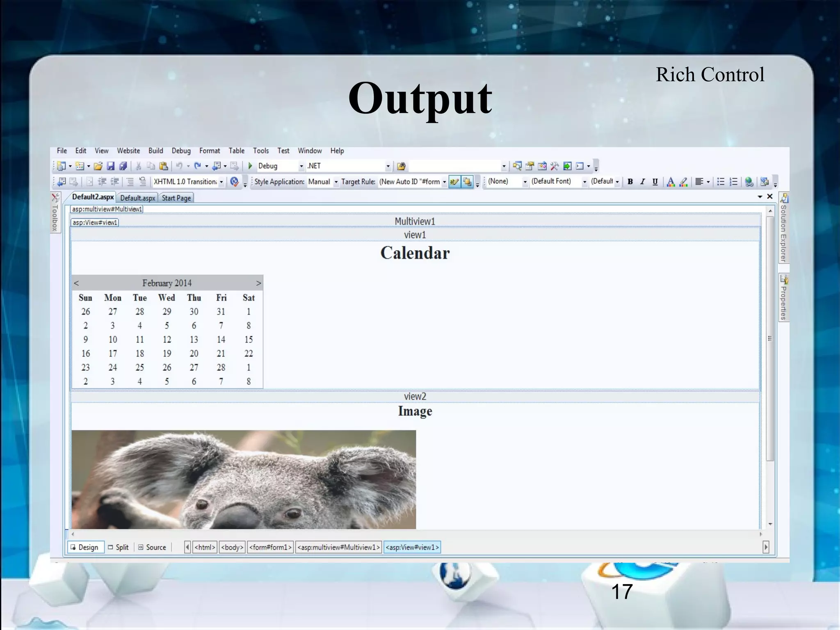Select the asp:multiview#Multiview1 breadcrumb tag

pos(338,547)
